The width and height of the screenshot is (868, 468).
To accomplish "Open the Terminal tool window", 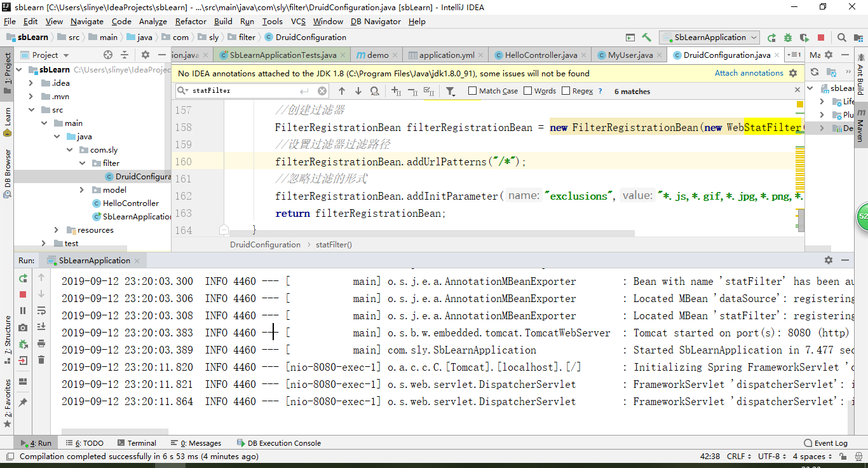I will click(x=135, y=443).
